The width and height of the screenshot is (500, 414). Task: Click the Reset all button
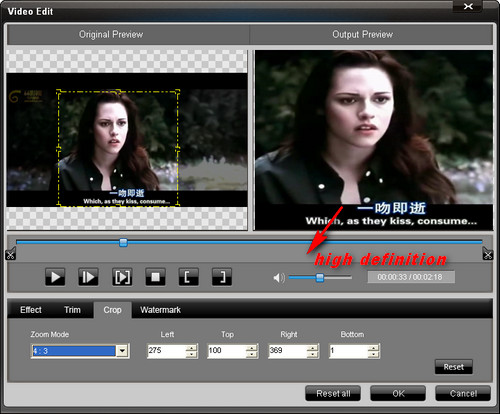tap(333, 393)
